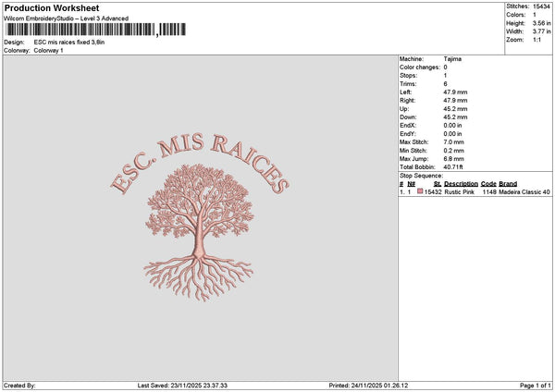Click the Stops value 1
The width and height of the screenshot is (555, 392).
[x=445, y=76]
